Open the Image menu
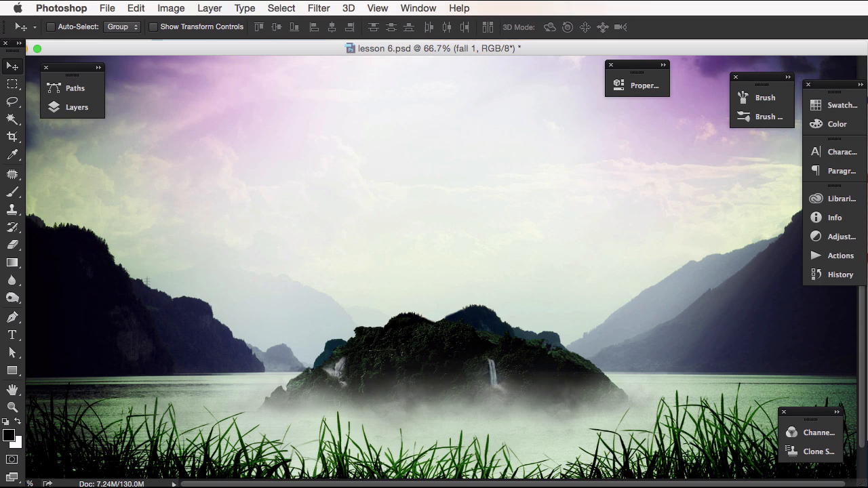The image size is (868, 488). 171,8
